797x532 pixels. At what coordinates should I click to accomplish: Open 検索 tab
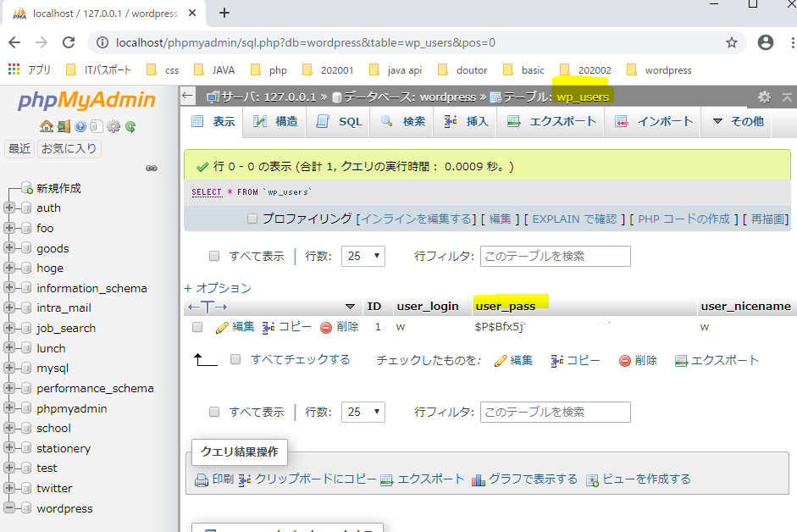402,121
